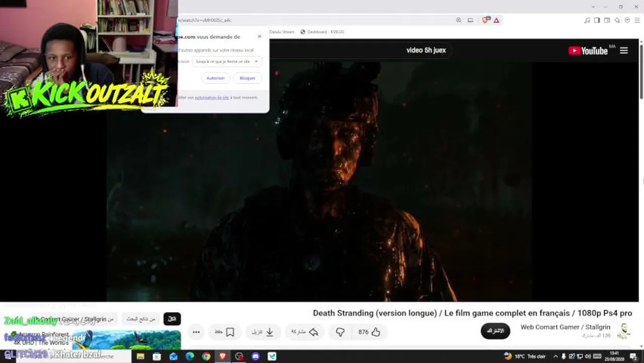This screenshot has width=644, height=363.
Task: Show hidden tray icons chevron
Action: tap(556, 356)
